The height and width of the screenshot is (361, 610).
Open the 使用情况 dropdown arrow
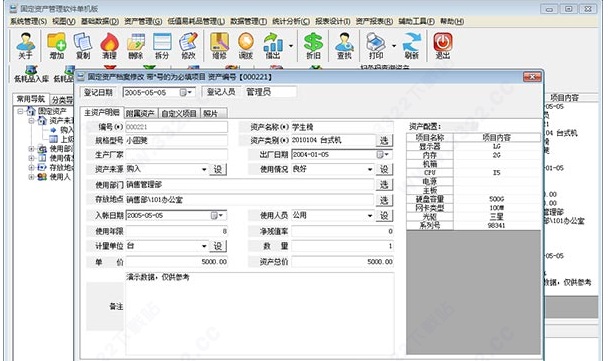click(x=370, y=169)
